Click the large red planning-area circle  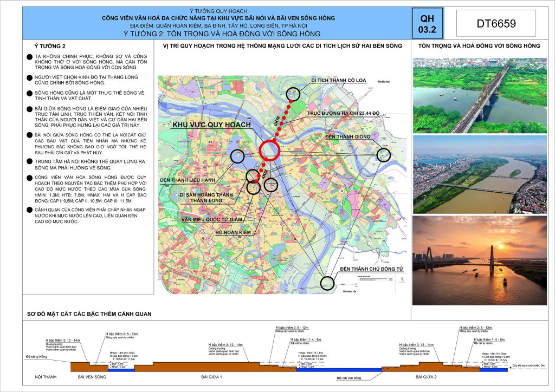269,151
